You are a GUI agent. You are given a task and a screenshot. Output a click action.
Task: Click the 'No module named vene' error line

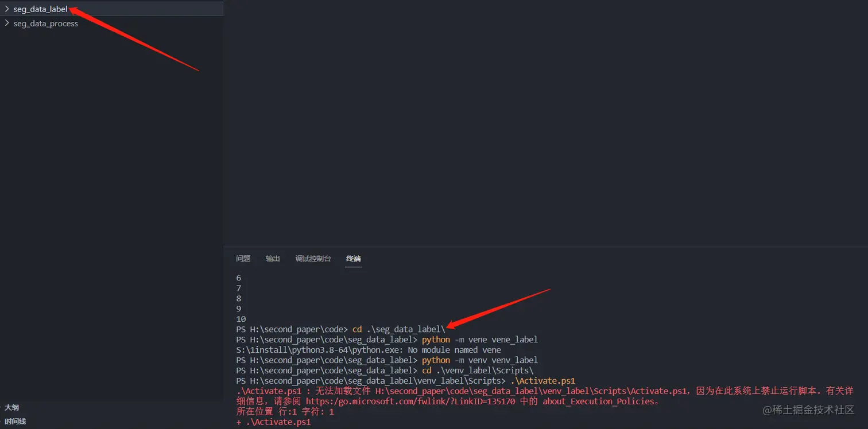pos(369,350)
